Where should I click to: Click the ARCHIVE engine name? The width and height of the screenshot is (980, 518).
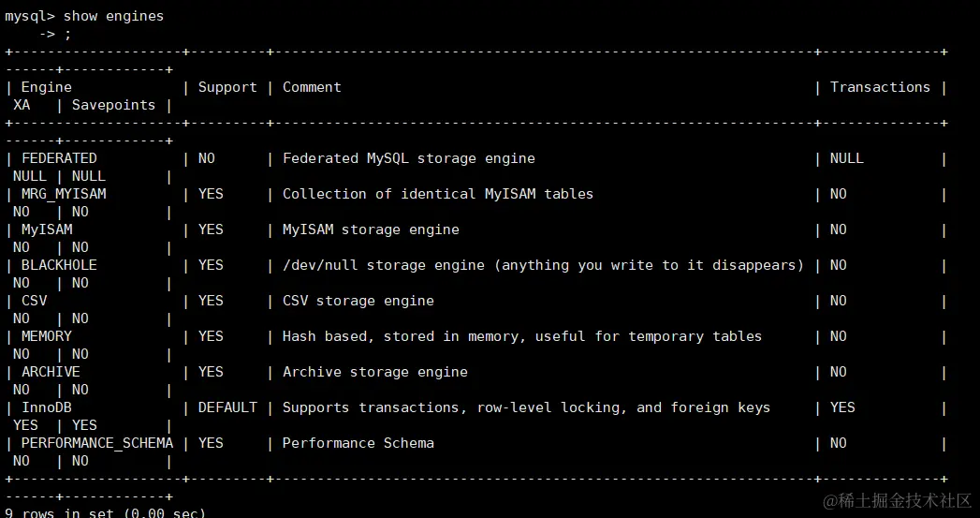pyautogui.click(x=51, y=372)
